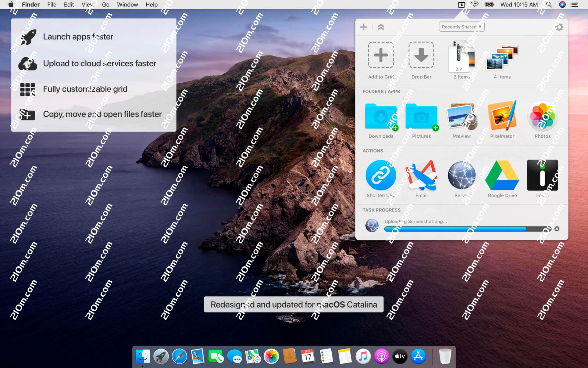Screen dimensions: 588x368
Task: Click 'Copy, move and open files faster'
Action: coord(102,114)
